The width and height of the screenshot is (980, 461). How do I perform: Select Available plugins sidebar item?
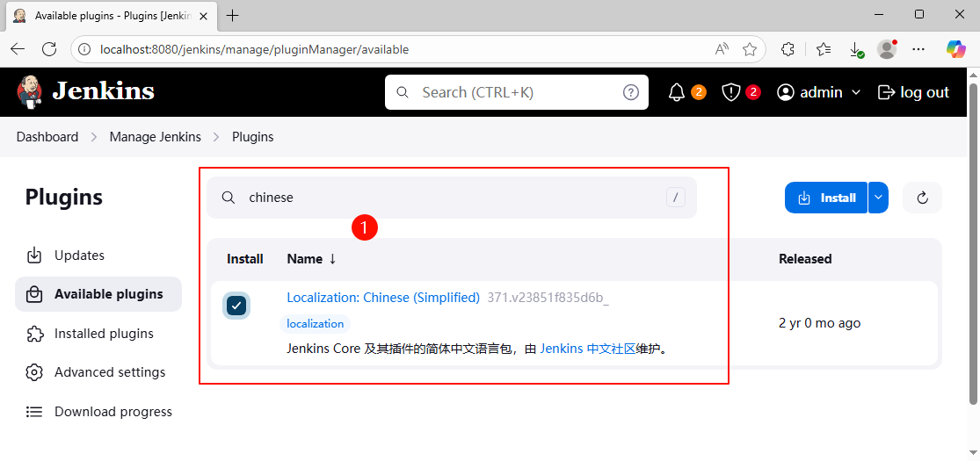point(98,294)
